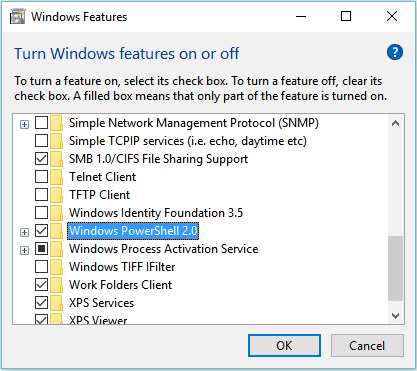417x371 pixels.
Task: Click the scrollbar down arrow
Action: (396, 315)
